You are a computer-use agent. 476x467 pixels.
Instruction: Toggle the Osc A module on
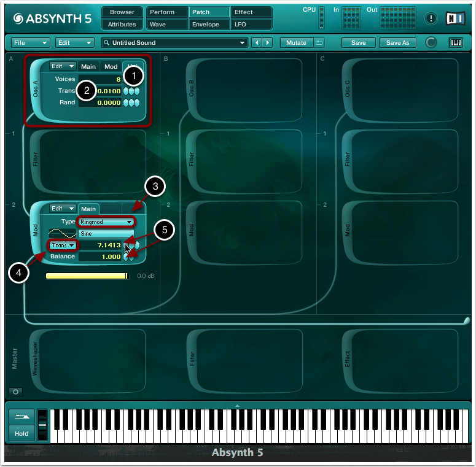pyautogui.click(x=36, y=89)
